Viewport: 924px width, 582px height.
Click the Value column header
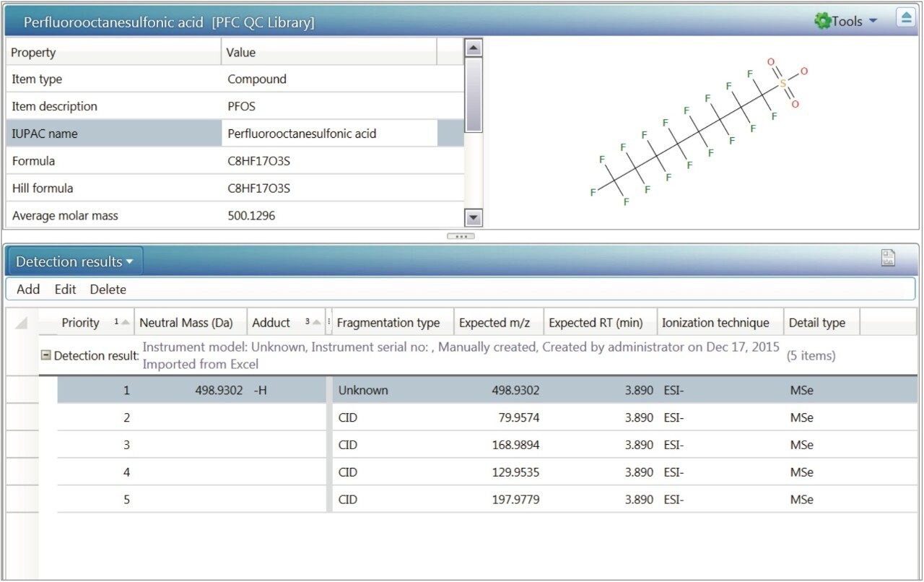[329, 53]
